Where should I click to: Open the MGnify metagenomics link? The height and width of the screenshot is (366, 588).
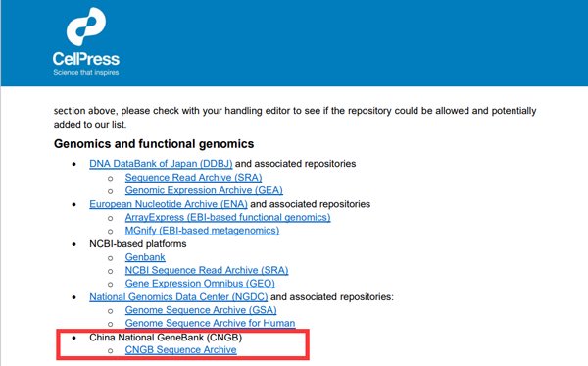202,231
